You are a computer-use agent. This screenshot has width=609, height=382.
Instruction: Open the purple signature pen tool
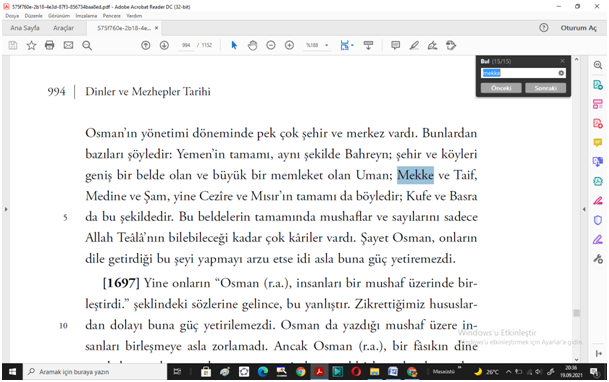tap(598, 240)
